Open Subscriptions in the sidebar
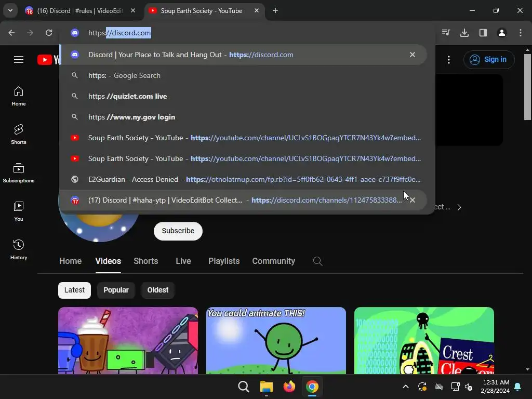The height and width of the screenshot is (399, 532). pos(19,173)
